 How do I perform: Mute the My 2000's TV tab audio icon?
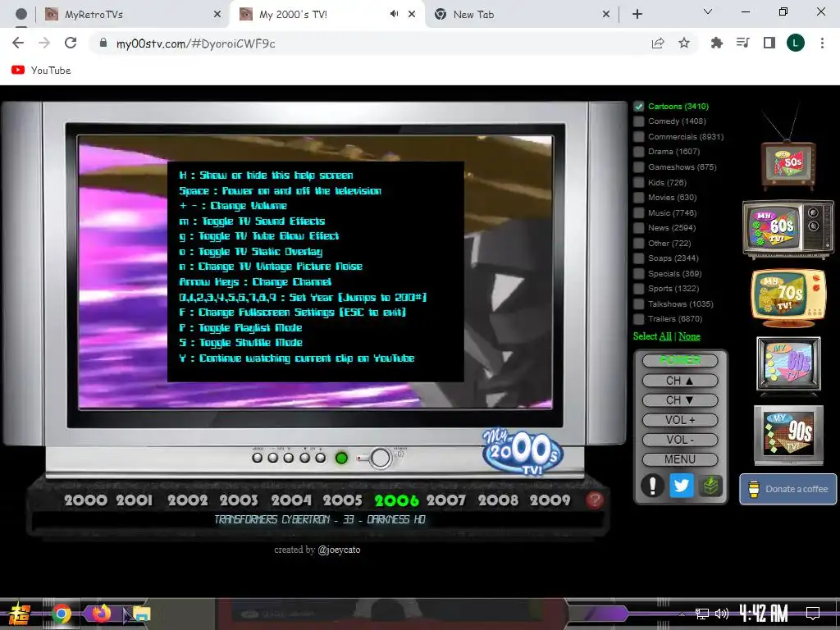394,14
